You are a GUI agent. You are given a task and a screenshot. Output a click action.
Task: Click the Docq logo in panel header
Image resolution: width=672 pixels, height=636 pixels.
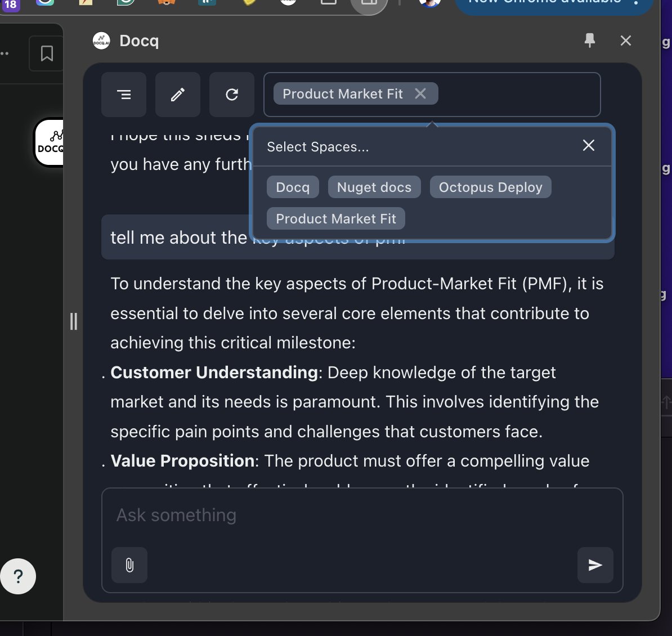(101, 41)
